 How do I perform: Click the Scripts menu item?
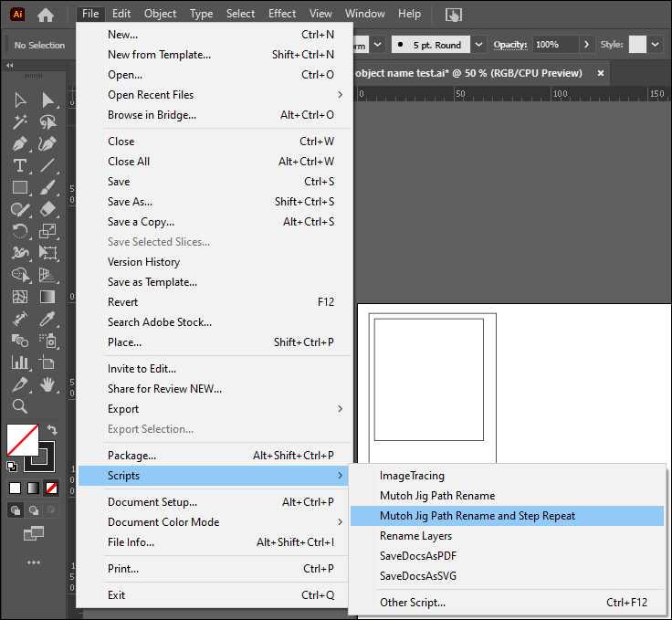213,476
